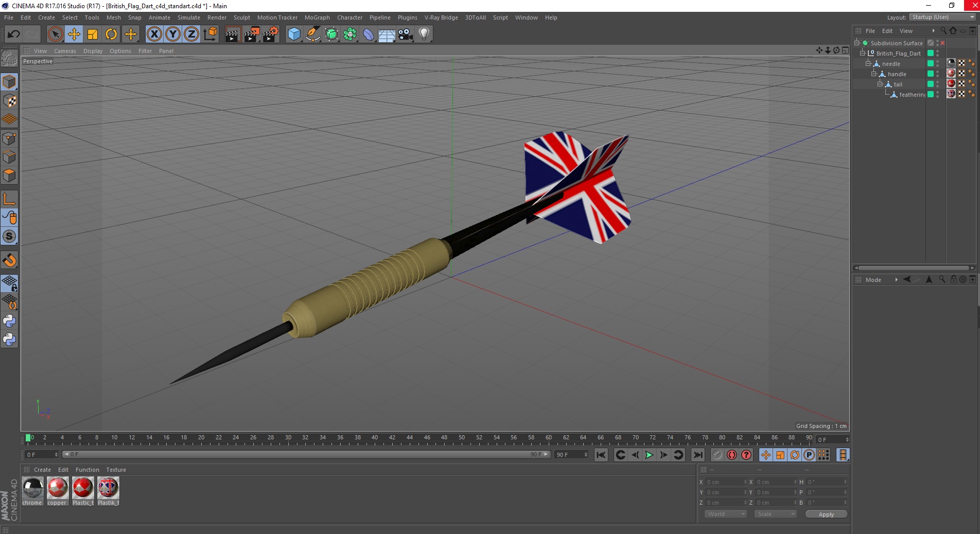The height and width of the screenshot is (534, 980).
Task: Activate the Scale tool in top toolbar
Action: point(93,34)
